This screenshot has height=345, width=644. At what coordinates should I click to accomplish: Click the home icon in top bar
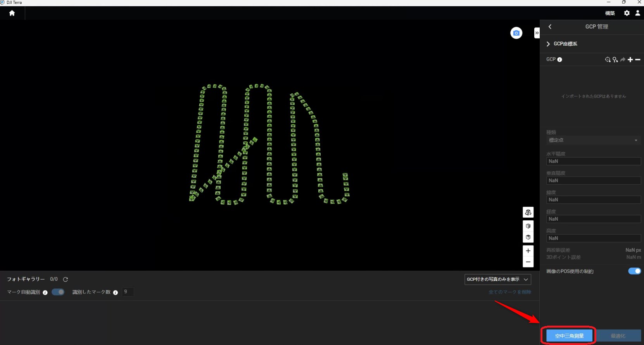point(12,13)
